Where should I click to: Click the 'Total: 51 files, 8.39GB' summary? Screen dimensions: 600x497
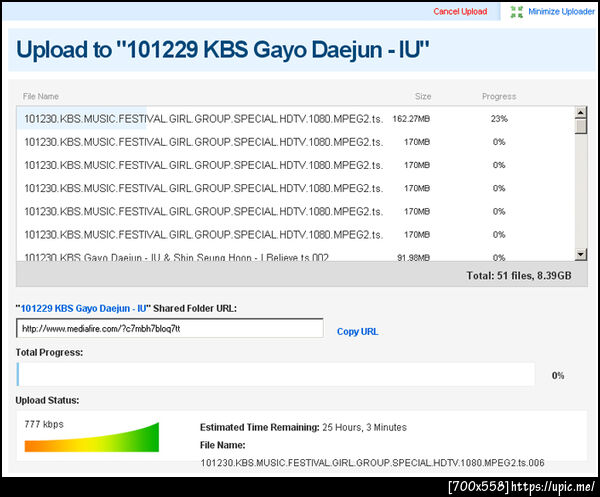518,275
